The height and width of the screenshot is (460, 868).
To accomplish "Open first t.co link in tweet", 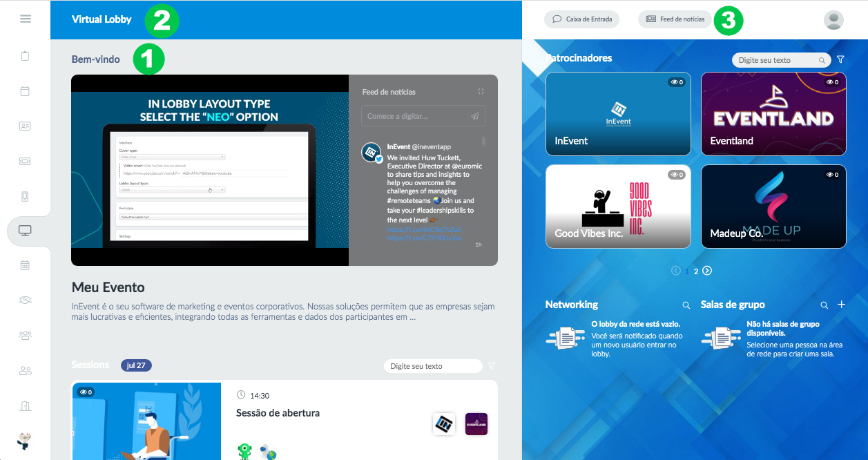I will pos(424,229).
